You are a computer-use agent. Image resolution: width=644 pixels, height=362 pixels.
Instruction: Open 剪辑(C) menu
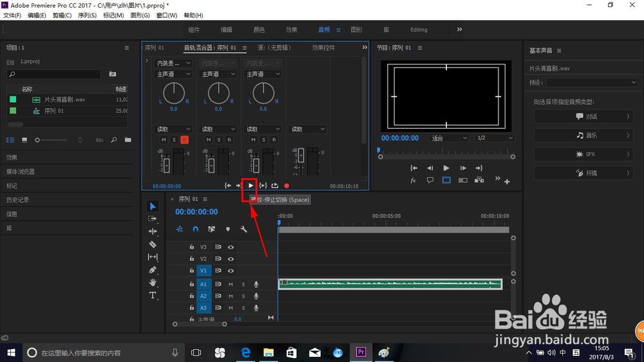click(x=62, y=15)
